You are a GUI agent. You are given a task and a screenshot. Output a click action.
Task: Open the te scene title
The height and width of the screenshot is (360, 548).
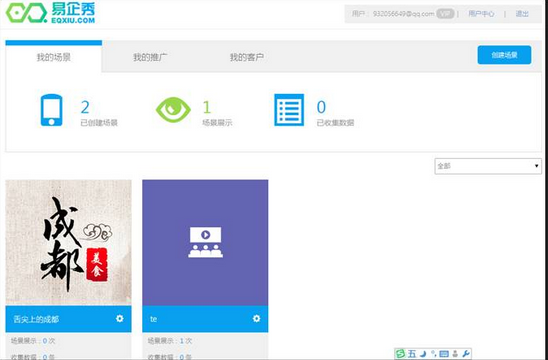[153, 319]
